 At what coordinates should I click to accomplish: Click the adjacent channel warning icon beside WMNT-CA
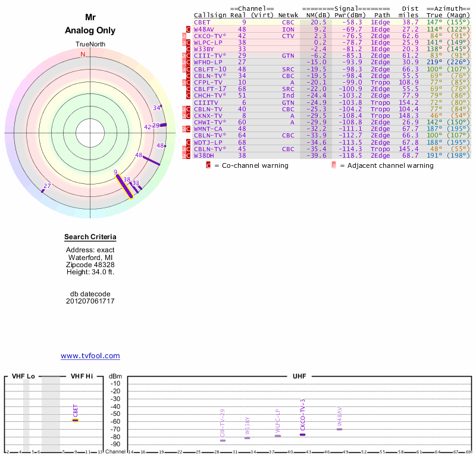pyautogui.click(x=184, y=129)
